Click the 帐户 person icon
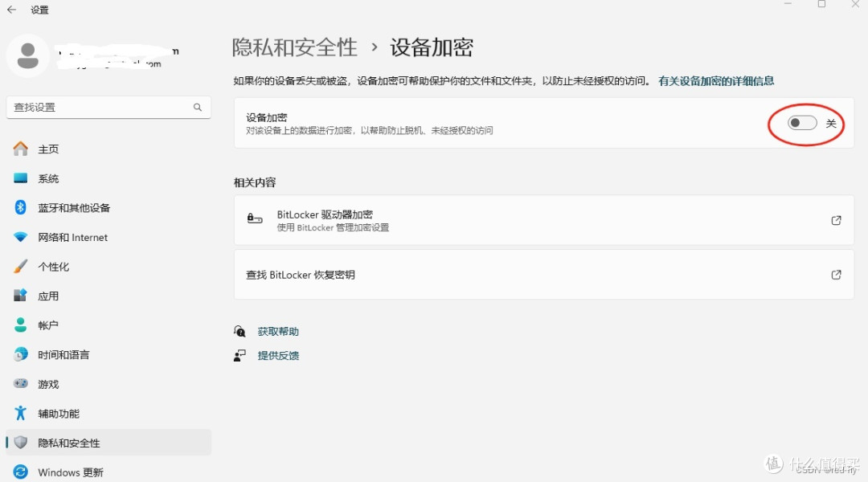Image resolution: width=868 pixels, height=482 pixels. [x=20, y=325]
